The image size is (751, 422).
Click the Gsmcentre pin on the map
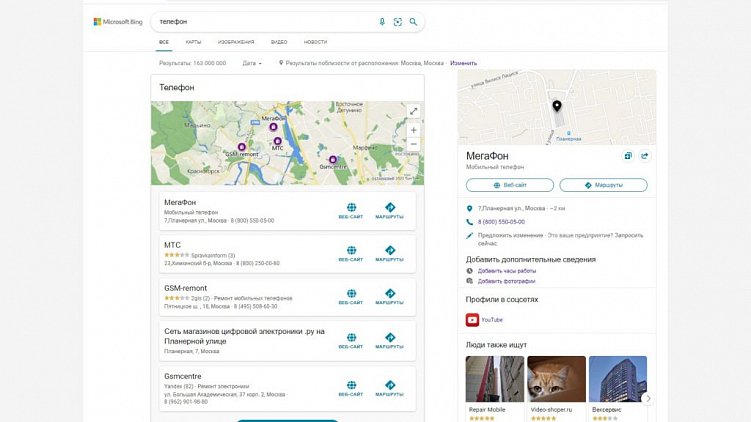(332, 160)
